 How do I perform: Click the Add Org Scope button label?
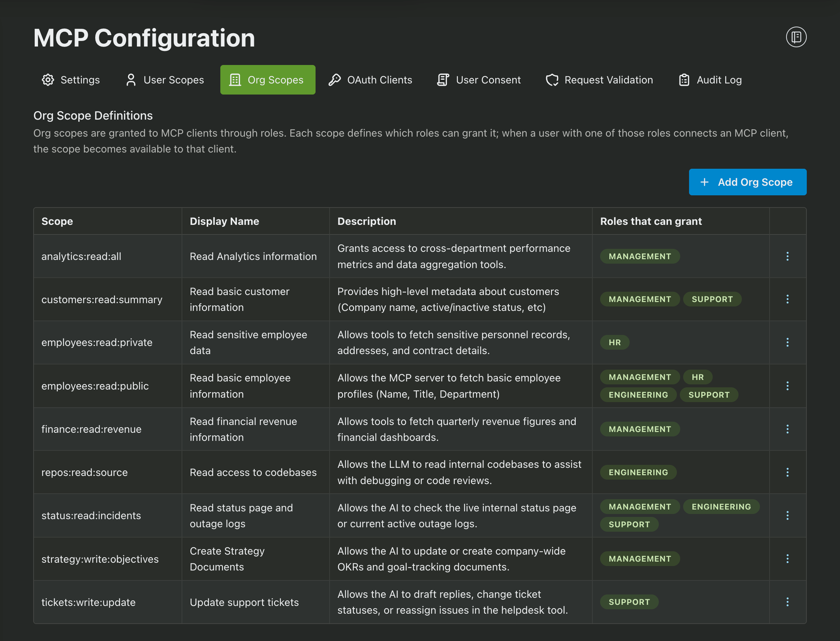pos(755,182)
